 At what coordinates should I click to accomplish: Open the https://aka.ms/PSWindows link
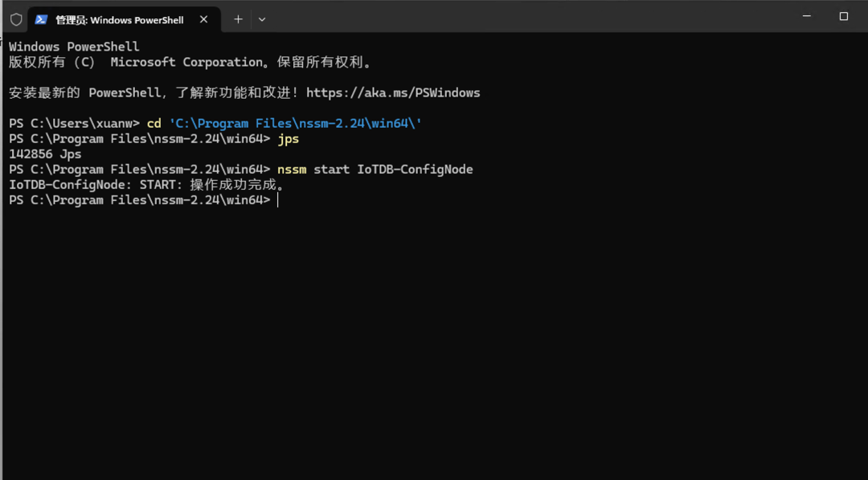point(393,93)
